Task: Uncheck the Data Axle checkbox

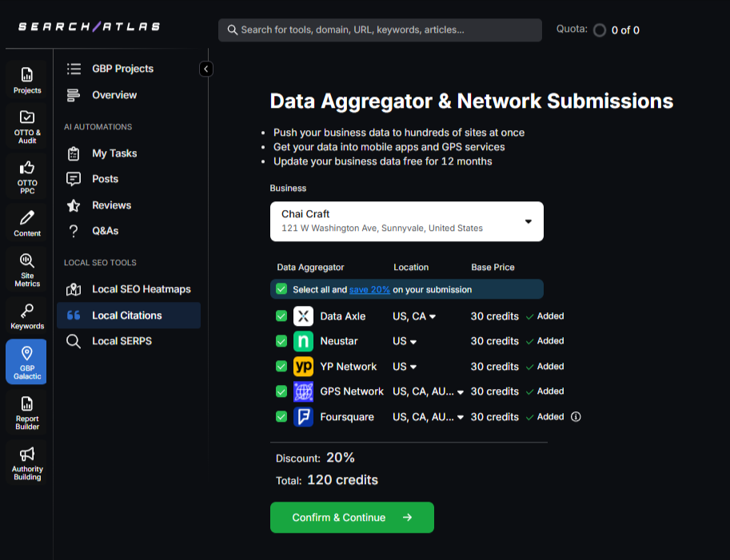Action: (x=281, y=316)
